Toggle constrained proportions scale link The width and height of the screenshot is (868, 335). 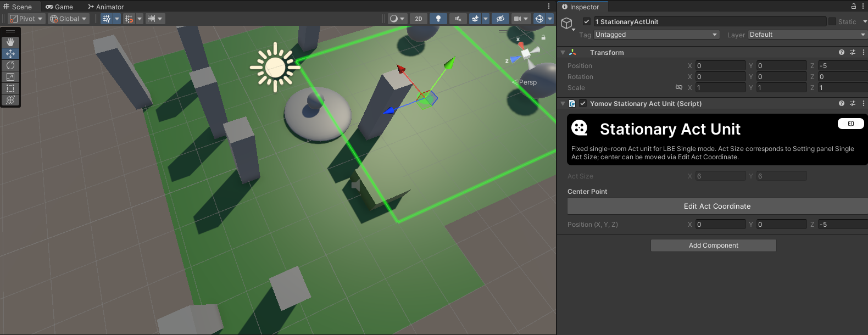click(x=679, y=87)
